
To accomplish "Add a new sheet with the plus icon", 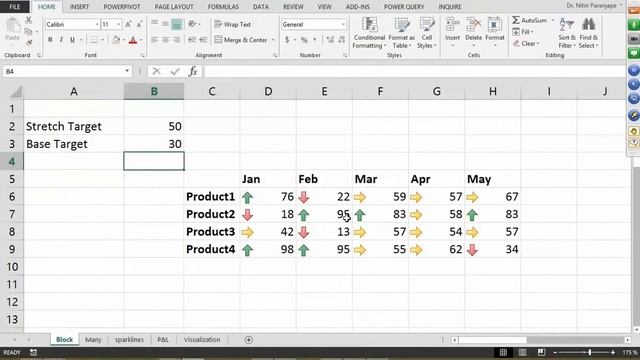I will [x=249, y=340].
